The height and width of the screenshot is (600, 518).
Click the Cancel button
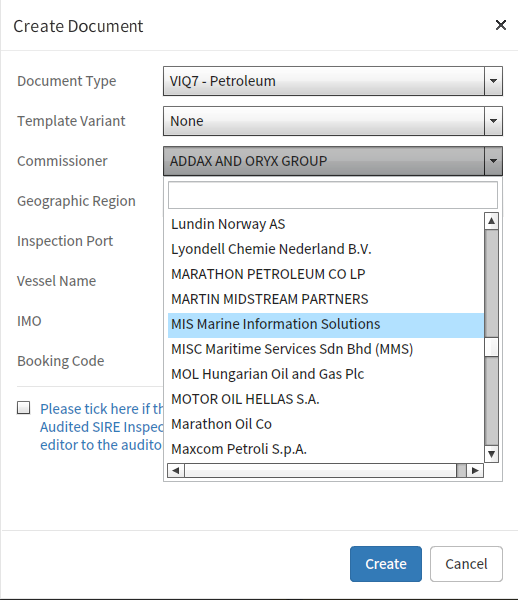(466, 564)
